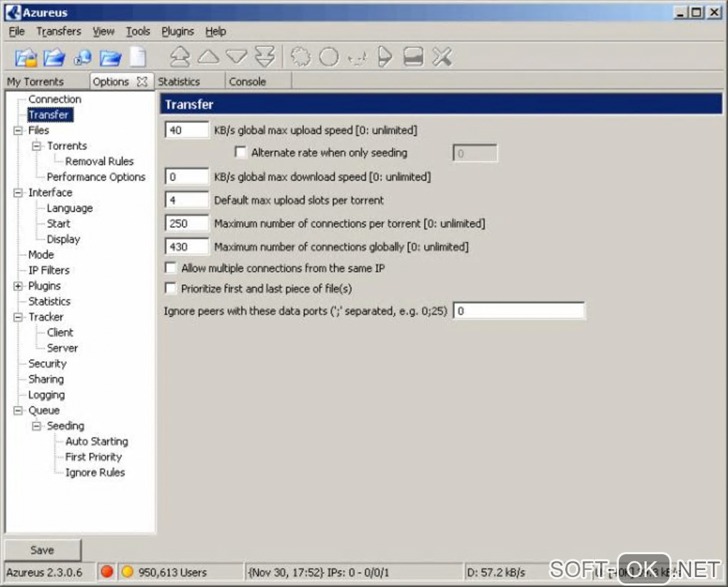Click the stop square toolbar icon
This screenshot has height=587, width=728.
click(413, 57)
